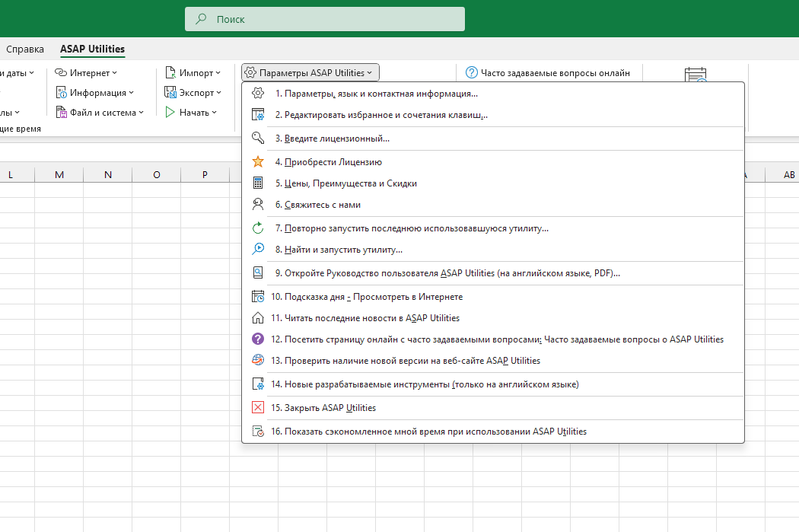Choose 2. Редактировать избранное и сочетания клавиш

493,115
